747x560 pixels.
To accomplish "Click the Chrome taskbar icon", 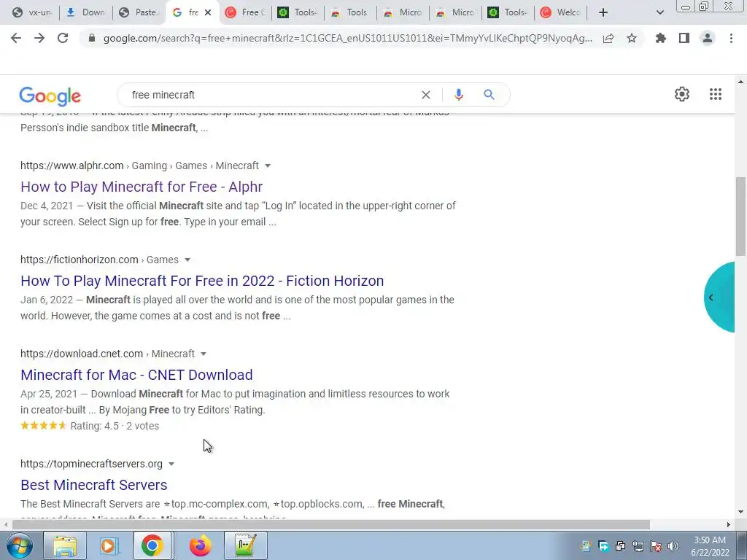I will click(152, 545).
